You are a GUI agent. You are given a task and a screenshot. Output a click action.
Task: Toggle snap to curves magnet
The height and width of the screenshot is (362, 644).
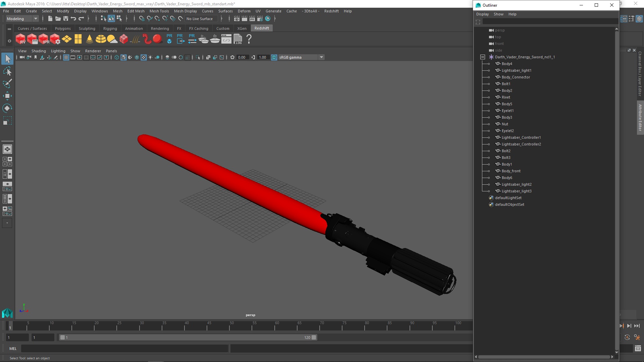(x=149, y=19)
